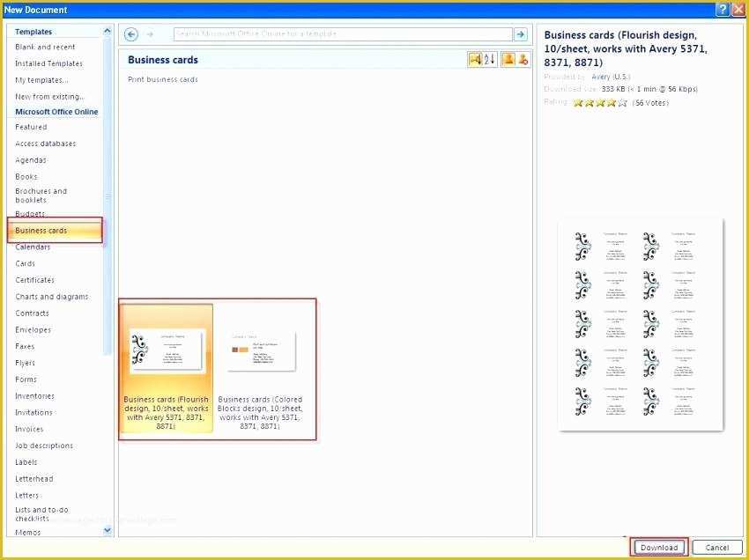Click the Templates section header
This screenshot has width=749, height=560.
pyautogui.click(x=33, y=32)
